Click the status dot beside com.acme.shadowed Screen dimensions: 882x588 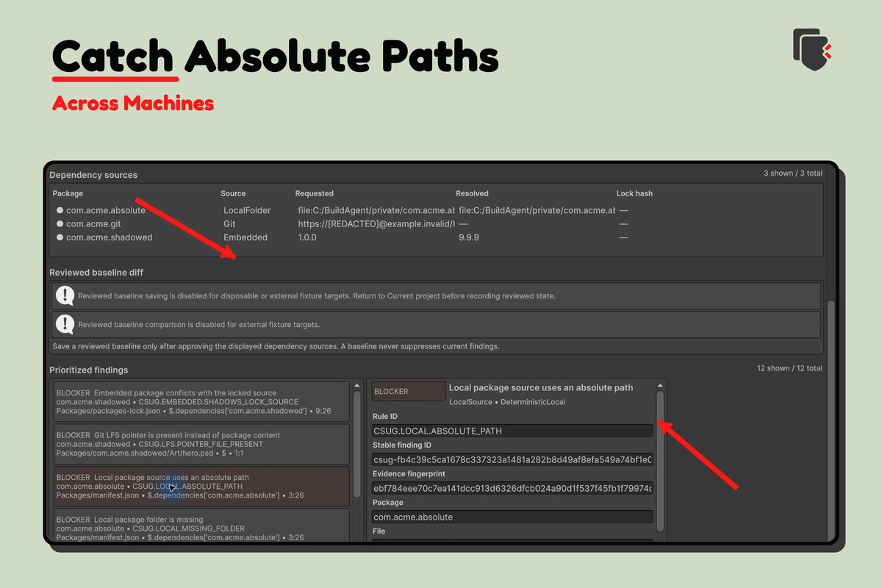[x=60, y=237]
